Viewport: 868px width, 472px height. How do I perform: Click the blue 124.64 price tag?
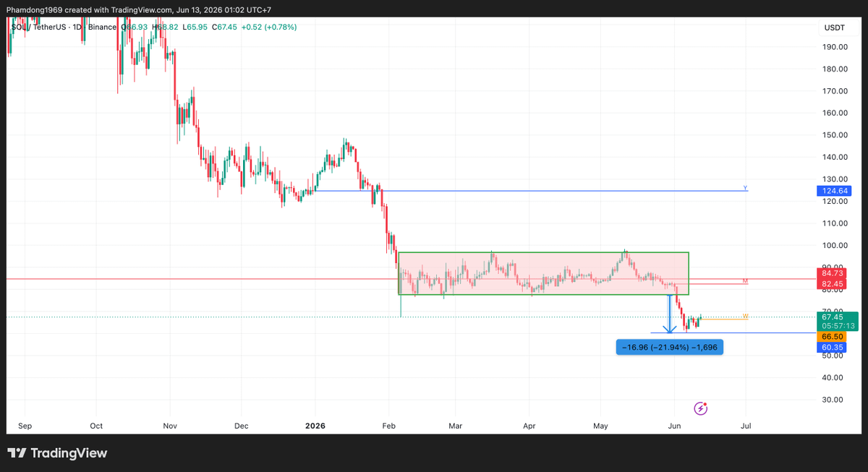835,191
